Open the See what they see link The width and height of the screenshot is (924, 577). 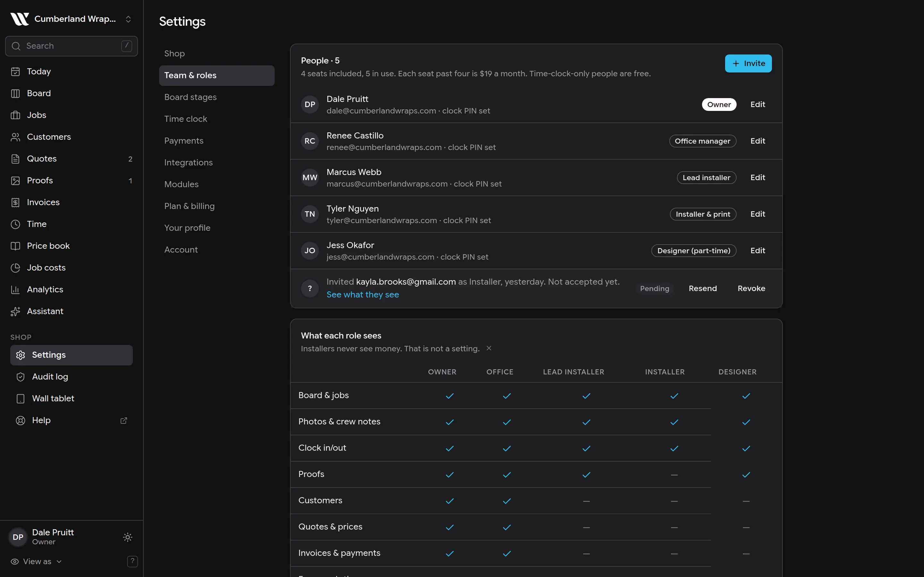[x=362, y=295]
